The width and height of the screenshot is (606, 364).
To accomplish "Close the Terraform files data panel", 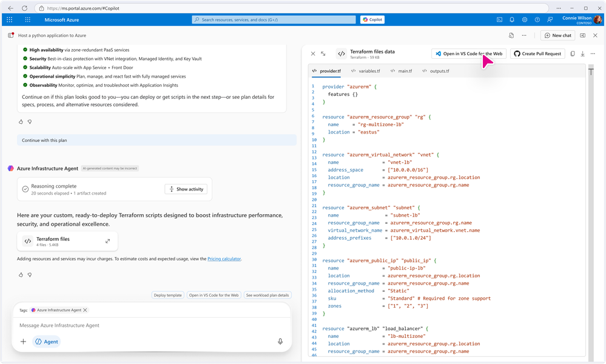I will tap(313, 54).
